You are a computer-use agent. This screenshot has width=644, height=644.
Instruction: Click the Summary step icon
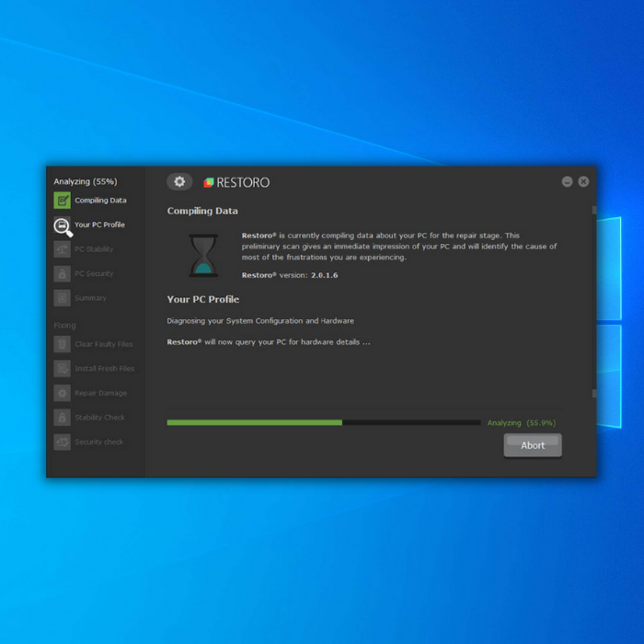[x=62, y=298]
